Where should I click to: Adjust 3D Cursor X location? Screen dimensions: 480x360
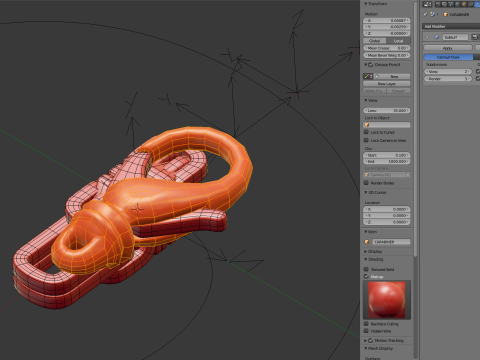click(x=387, y=209)
